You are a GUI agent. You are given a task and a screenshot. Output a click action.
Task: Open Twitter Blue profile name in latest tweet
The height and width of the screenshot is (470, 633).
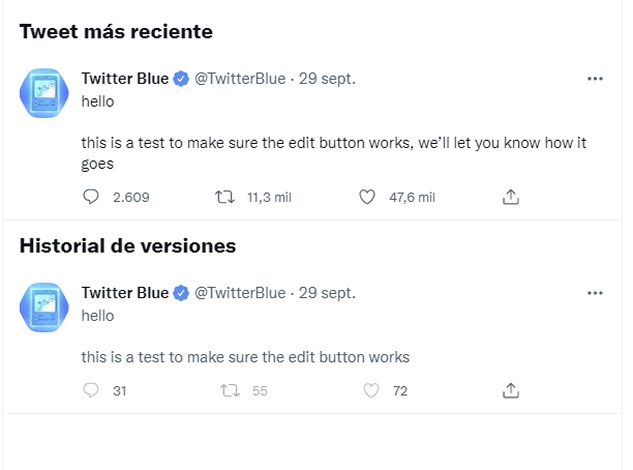click(x=125, y=78)
